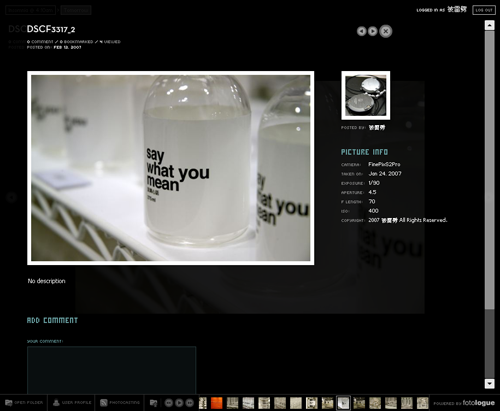Open the Posted By username link
500x411 pixels.
(377, 127)
